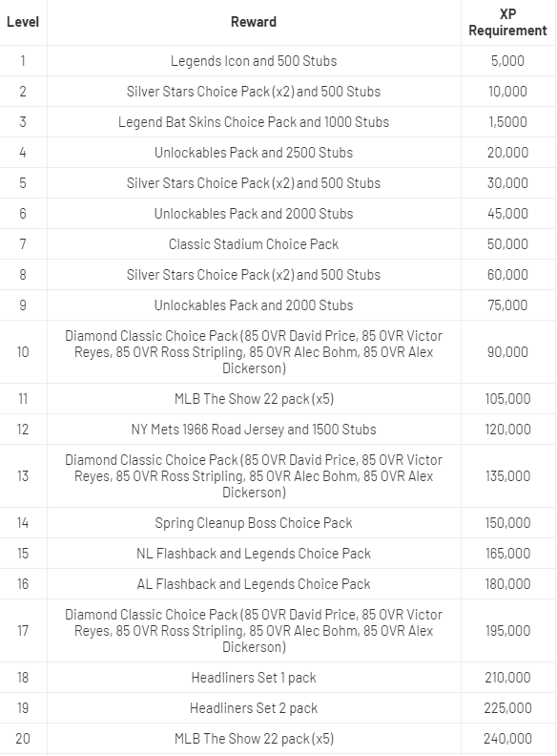Click the 1,5000 XP requirement cell
This screenshot has height=756, width=557.
pyautogui.click(x=507, y=121)
